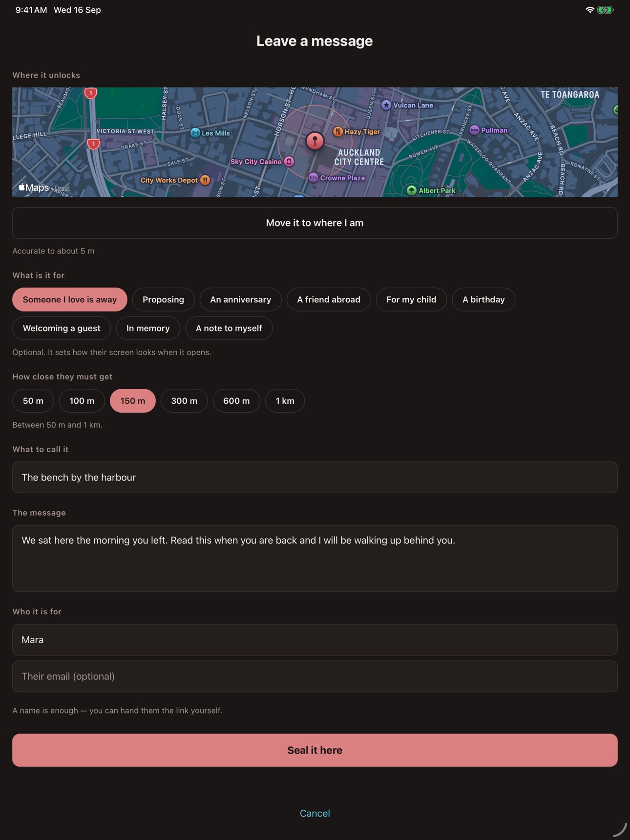Cancel leaving the message

315,813
